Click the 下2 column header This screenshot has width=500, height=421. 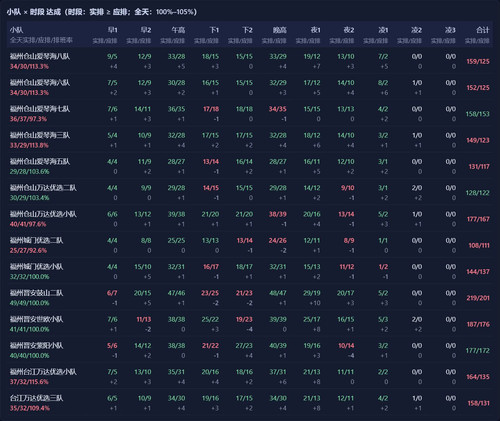247,30
